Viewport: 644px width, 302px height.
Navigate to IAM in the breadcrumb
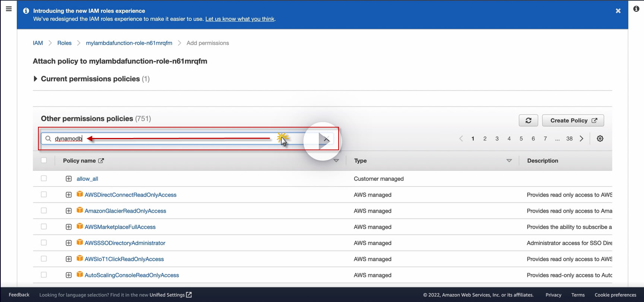click(38, 43)
